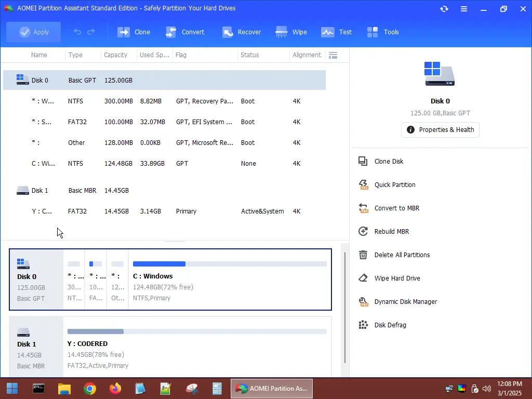Select the 100.00MB FAT32 EFI partition row

pos(164,122)
